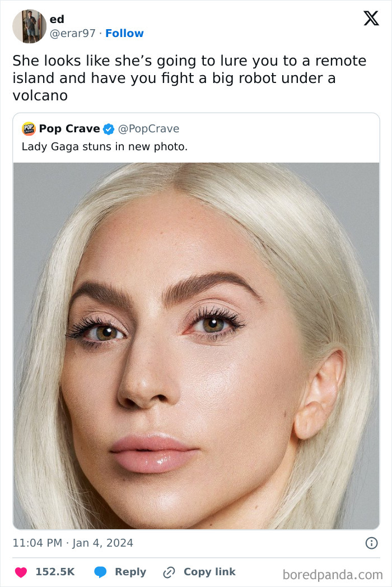The height and width of the screenshot is (587, 392).
Task: Open the quoted tweet's photo
Action: click(x=196, y=345)
